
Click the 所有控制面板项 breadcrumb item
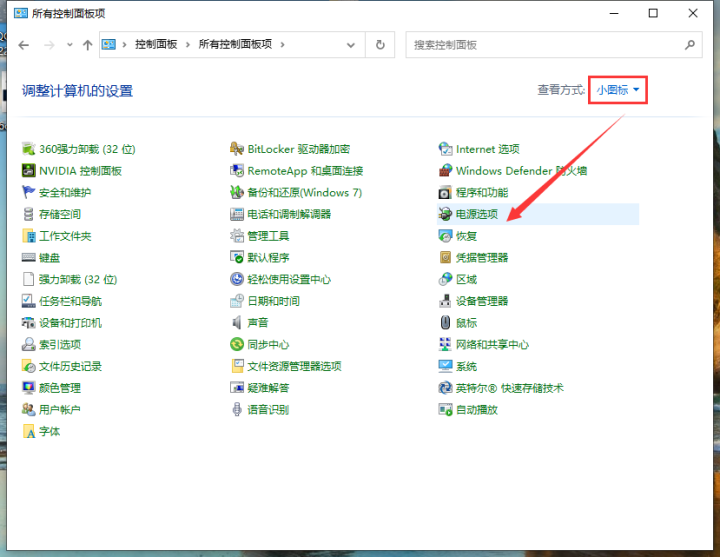235,44
